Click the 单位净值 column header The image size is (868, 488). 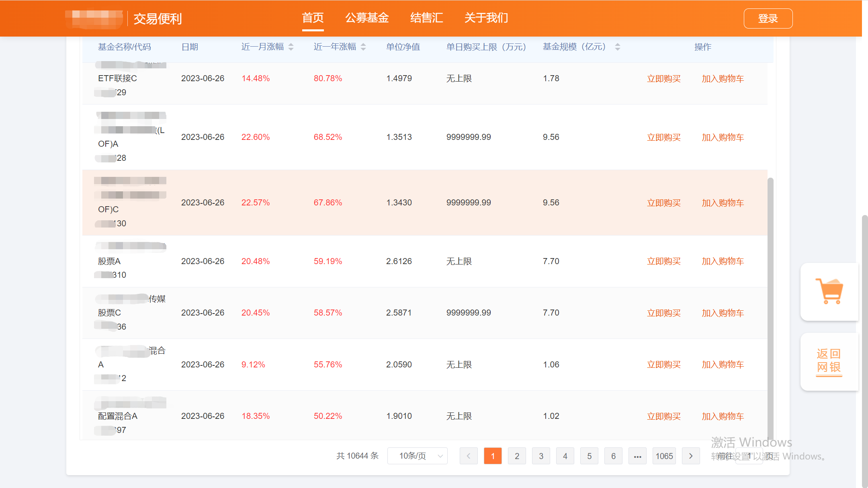[x=403, y=47]
